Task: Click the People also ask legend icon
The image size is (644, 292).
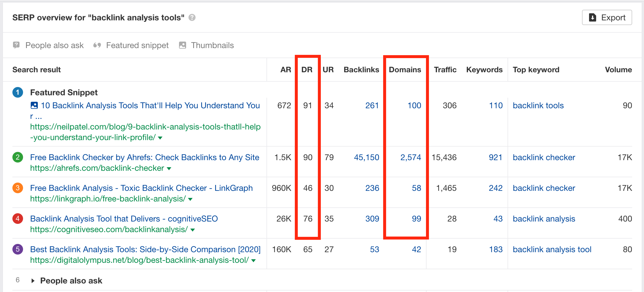Action: 16,45
